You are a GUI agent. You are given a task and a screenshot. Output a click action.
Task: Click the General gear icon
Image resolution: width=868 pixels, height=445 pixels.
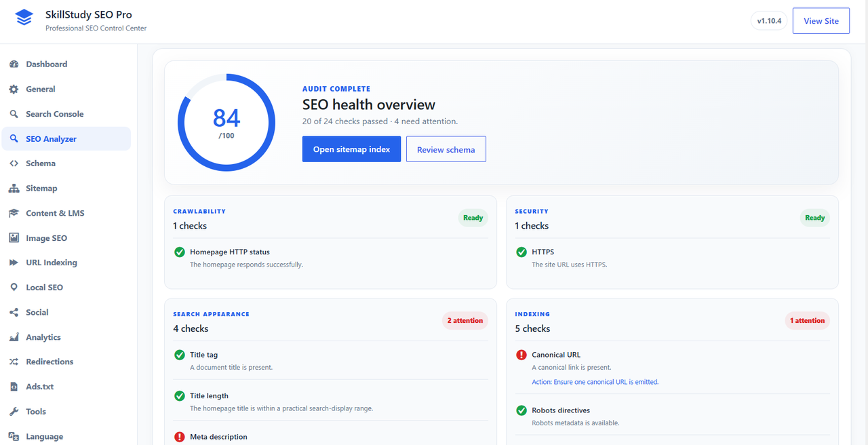click(x=14, y=89)
